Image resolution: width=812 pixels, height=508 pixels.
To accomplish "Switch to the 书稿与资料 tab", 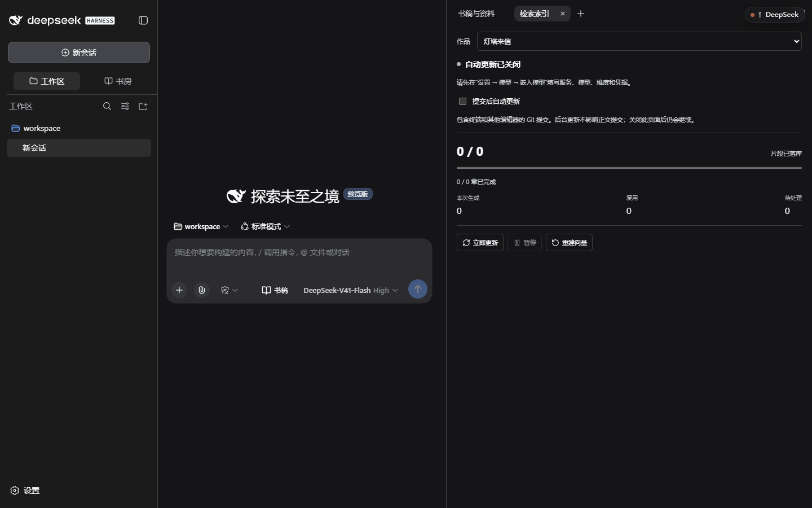I will pos(476,14).
